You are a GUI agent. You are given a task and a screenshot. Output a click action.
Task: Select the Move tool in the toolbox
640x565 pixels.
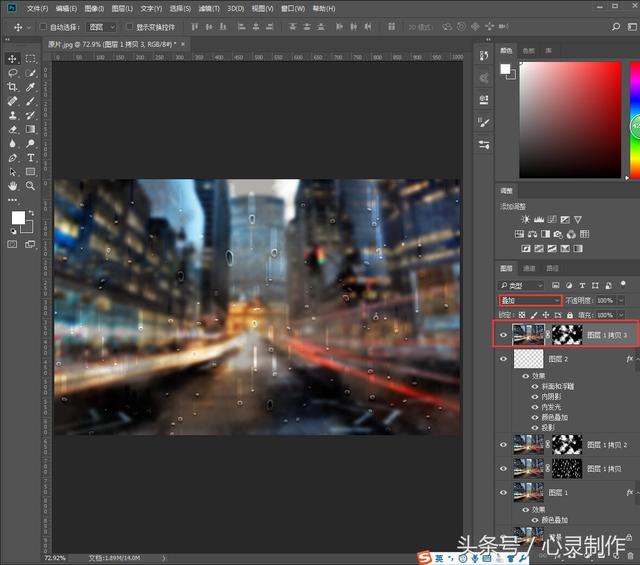[13, 59]
